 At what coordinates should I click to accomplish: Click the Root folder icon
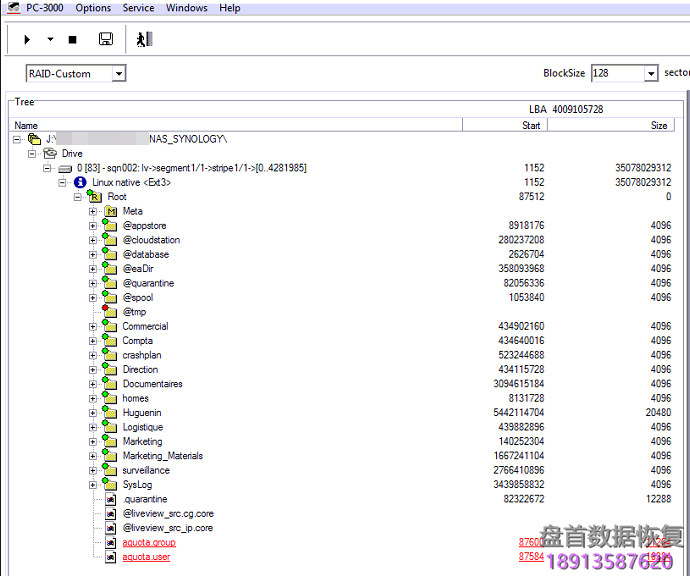point(96,197)
